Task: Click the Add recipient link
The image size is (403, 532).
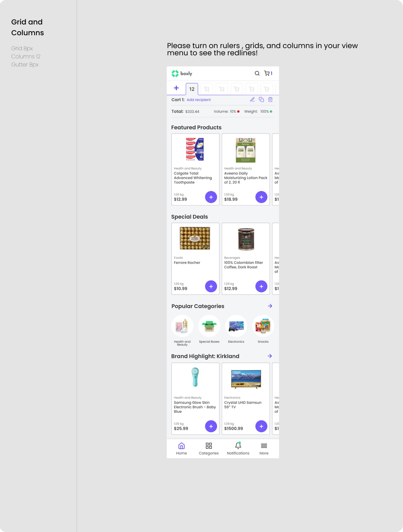Action: click(199, 100)
